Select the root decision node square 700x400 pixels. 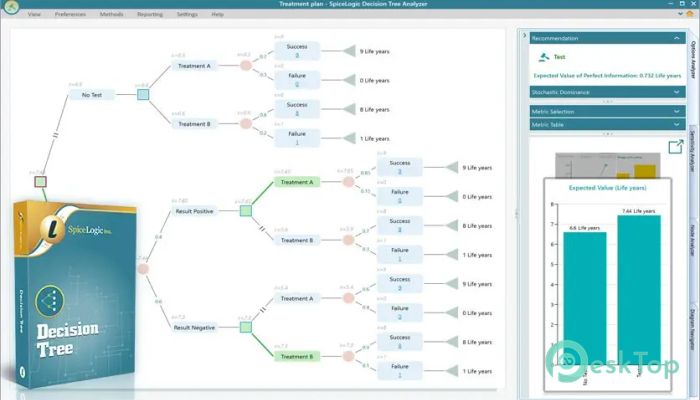41,182
